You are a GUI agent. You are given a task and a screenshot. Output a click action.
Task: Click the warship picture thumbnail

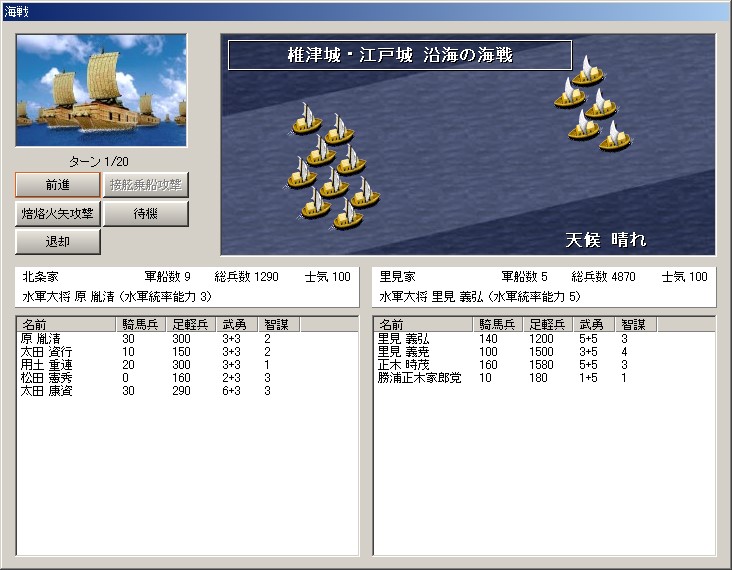click(x=101, y=91)
